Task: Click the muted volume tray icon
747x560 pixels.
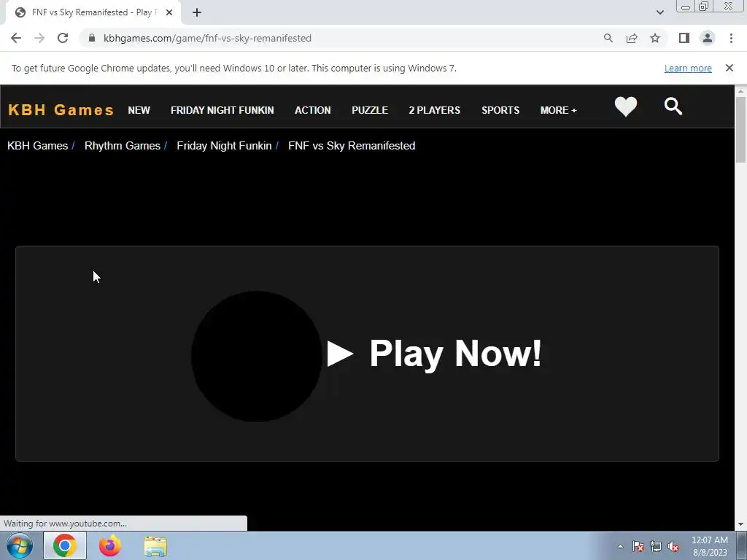Action: pyautogui.click(x=673, y=546)
